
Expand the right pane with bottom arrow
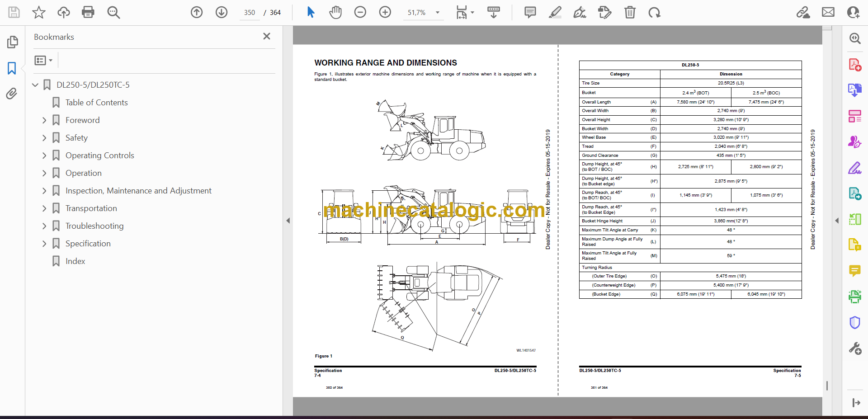(856, 403)
